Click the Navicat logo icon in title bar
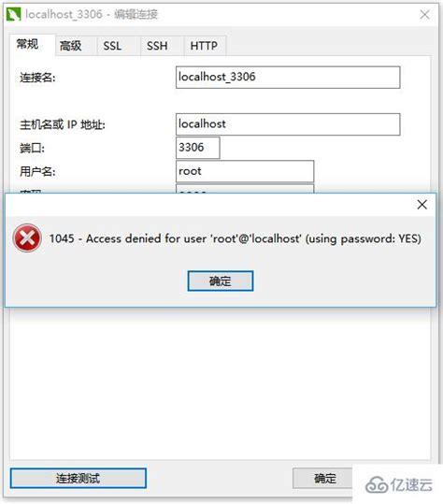 pyautogui.click(x=13, y=14)
